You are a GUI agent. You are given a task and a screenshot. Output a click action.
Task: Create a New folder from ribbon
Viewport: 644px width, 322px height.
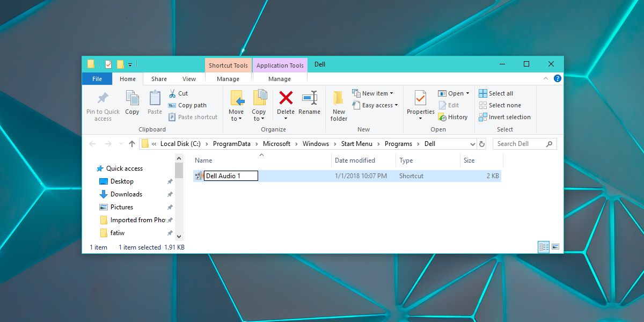pos(339,106)
